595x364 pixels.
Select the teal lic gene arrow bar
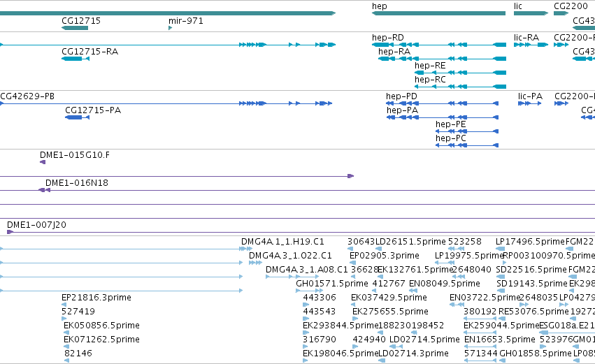[531, 13]
